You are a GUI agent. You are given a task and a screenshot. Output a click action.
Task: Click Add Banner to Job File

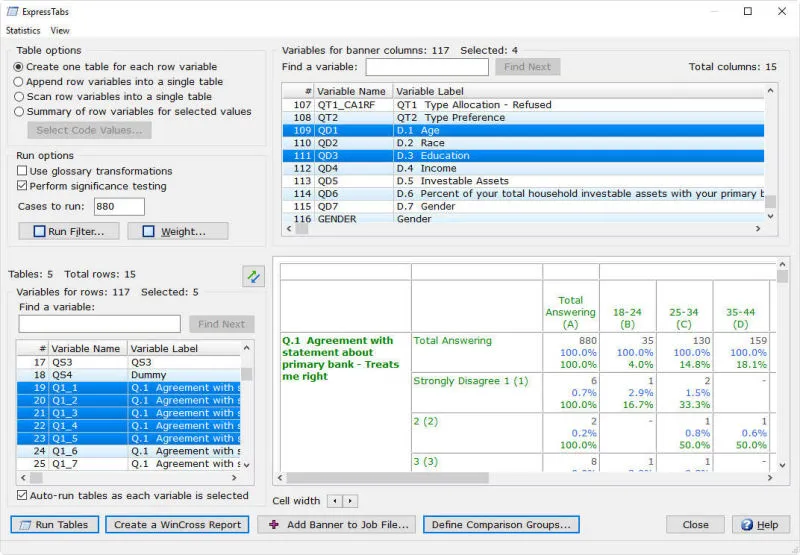point(335,524)
